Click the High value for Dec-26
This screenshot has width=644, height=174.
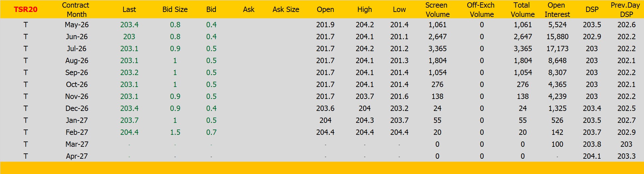coord(365,109)
